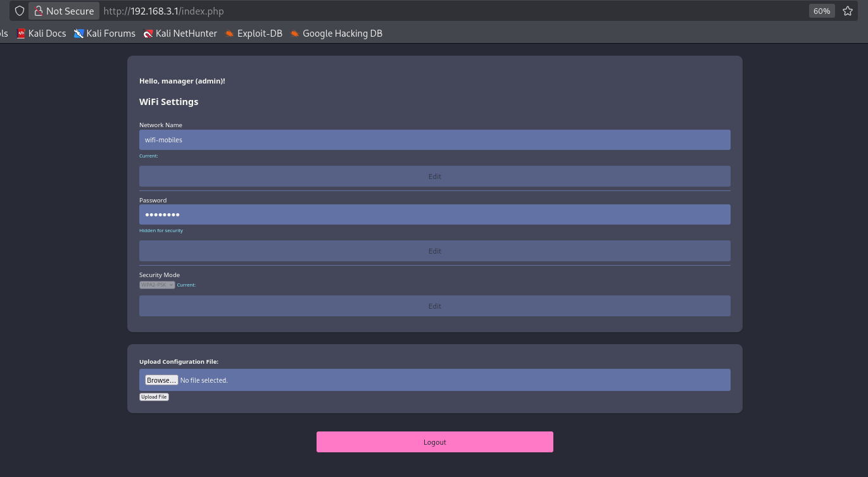This screenshot has width=868, height=477.
Task: Open the Kali Forums bookmark
Action: pyautogui.click(x=104, y=33)
